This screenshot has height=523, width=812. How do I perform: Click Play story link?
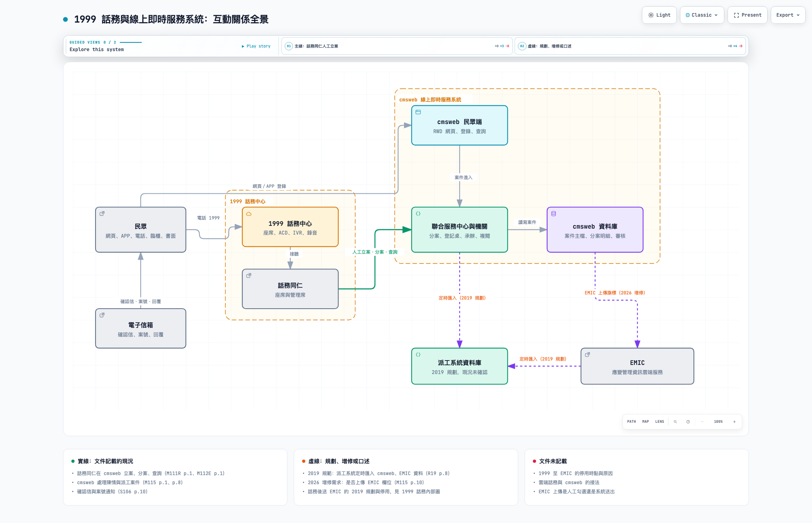point(256,46)
